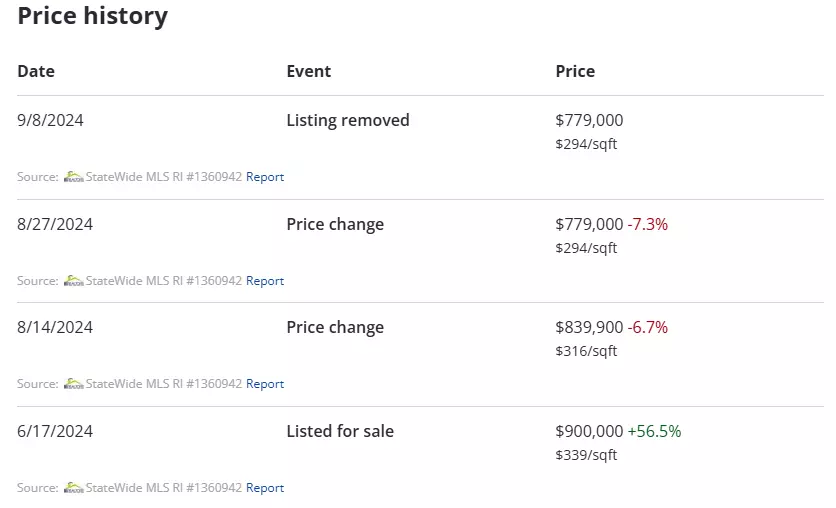Open Report link for 8/14/2024 entry
This screenshot has width=836, height=508.
pos(265,384)
